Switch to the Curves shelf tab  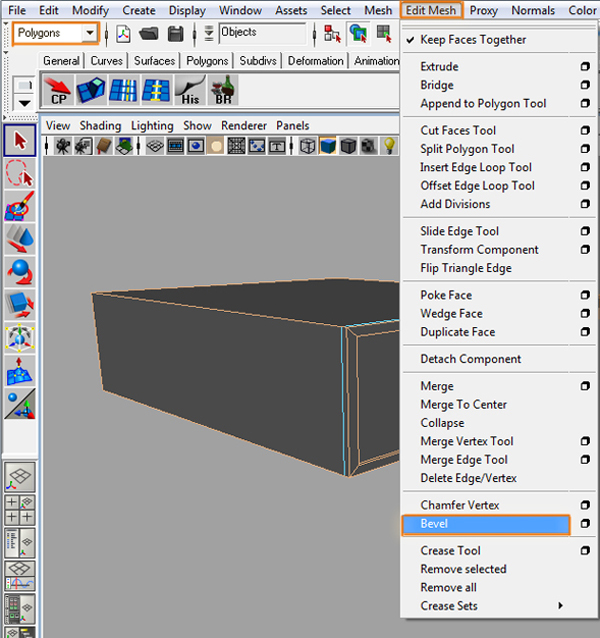click(106, 61)
